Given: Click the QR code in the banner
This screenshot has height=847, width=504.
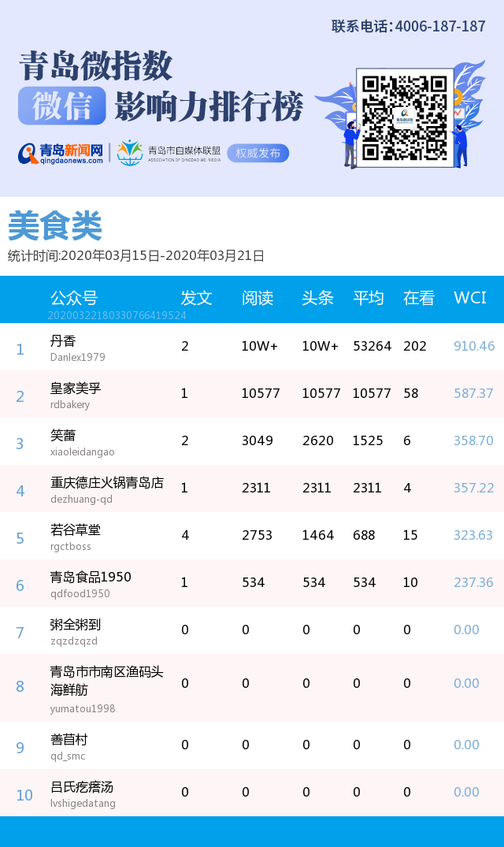Looking at the screenshot, I should [x=405, y=117].
